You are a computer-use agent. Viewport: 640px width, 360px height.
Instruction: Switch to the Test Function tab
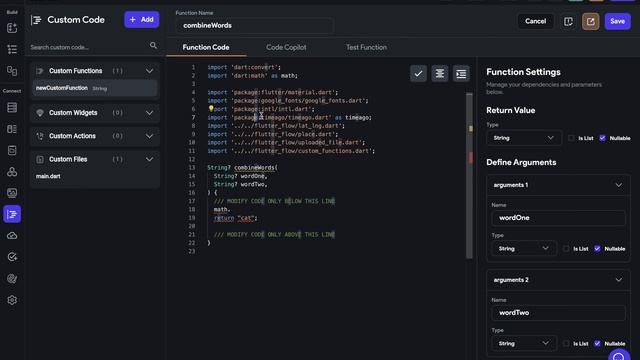click(x=366, y=47)
